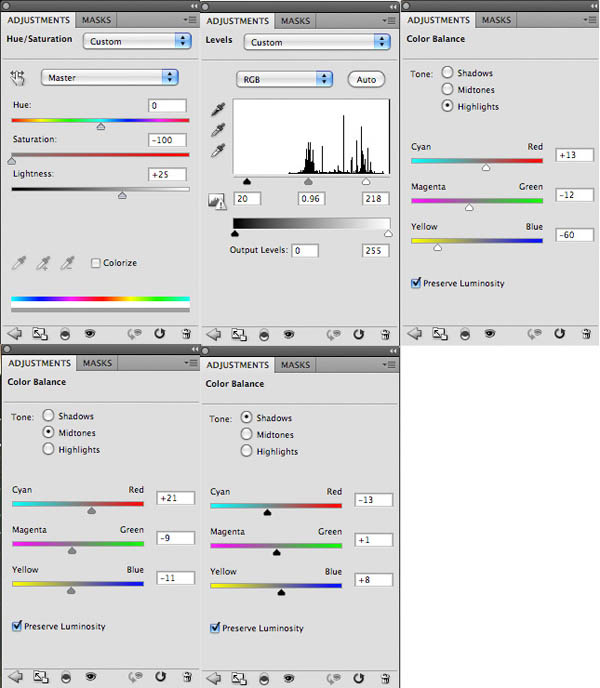Screen dimensions: 600x688
Task: Pick the black point eyedropper in Levels
Action: point(216,109)
